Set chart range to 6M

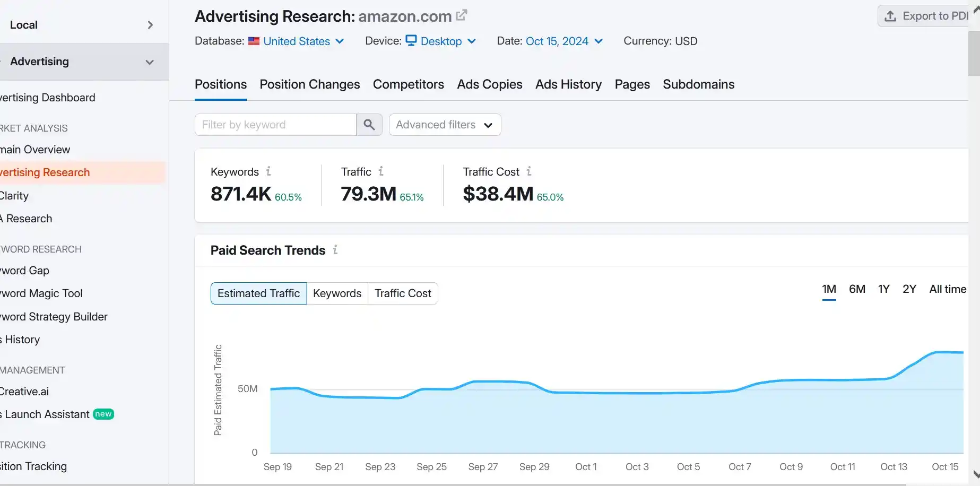point(857,289)
